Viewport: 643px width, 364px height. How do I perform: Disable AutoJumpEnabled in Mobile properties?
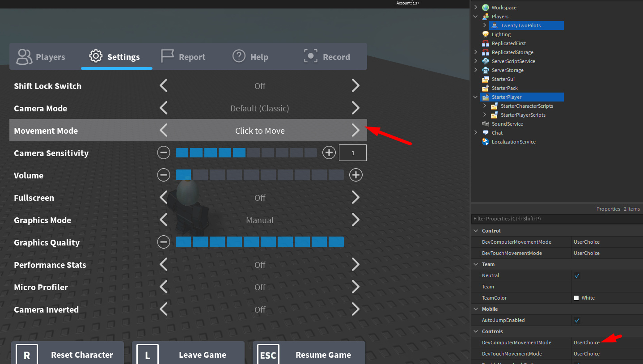coord(577,320)
